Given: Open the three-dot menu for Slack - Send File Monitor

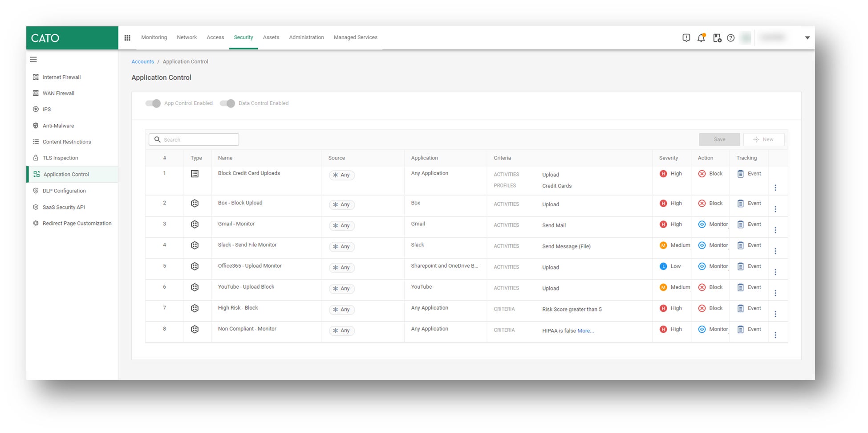Looking at the screenshot, I should coord(775,251).
